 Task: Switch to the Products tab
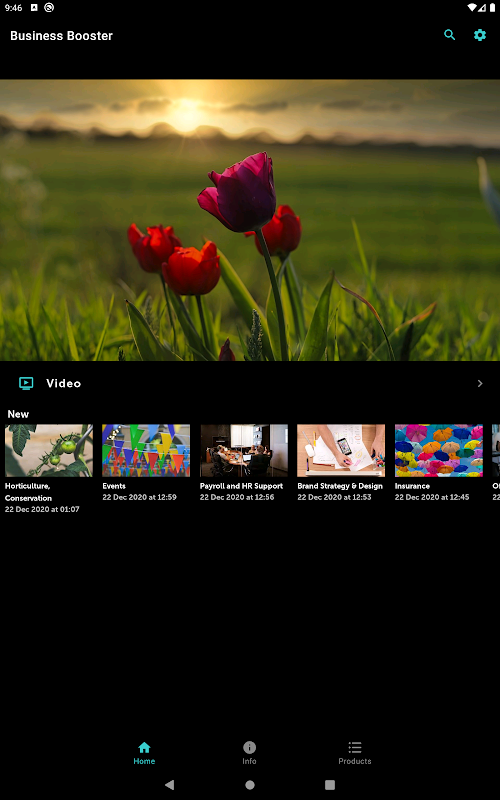click(355, 753)
